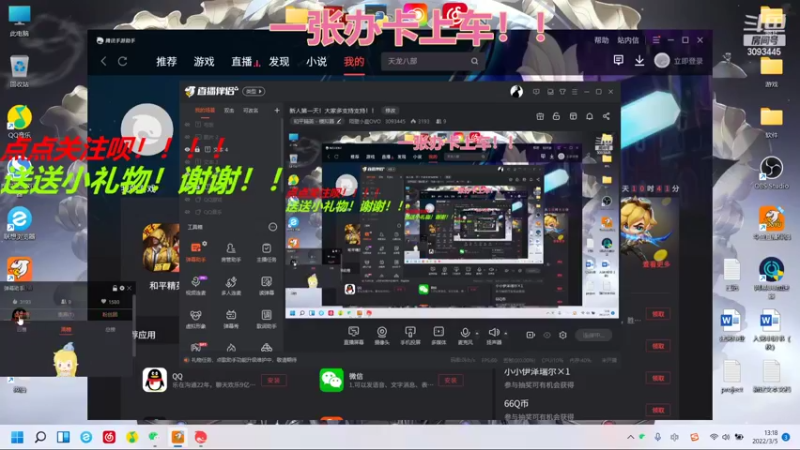Open 虚拟形象 tool in toolbox

196,319
